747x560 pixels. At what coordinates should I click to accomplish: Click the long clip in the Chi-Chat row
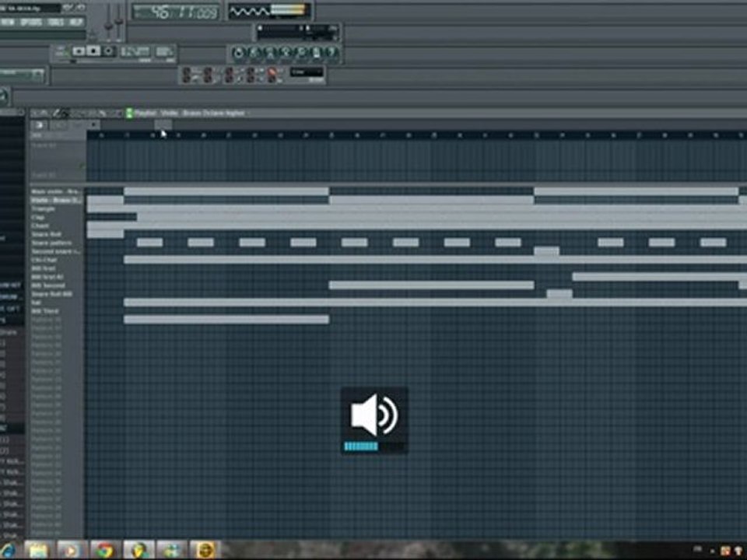[x=436, y=260]
